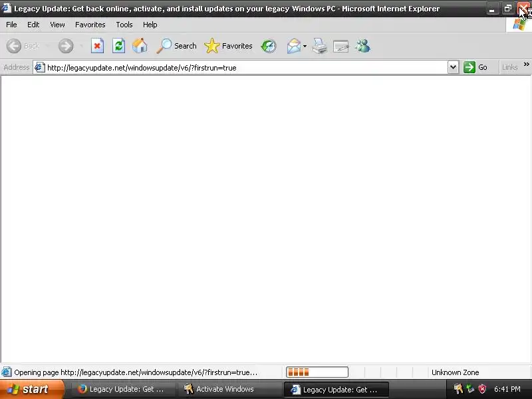
Task: Click the IE icon in status bar
Action: click(7, 372)
